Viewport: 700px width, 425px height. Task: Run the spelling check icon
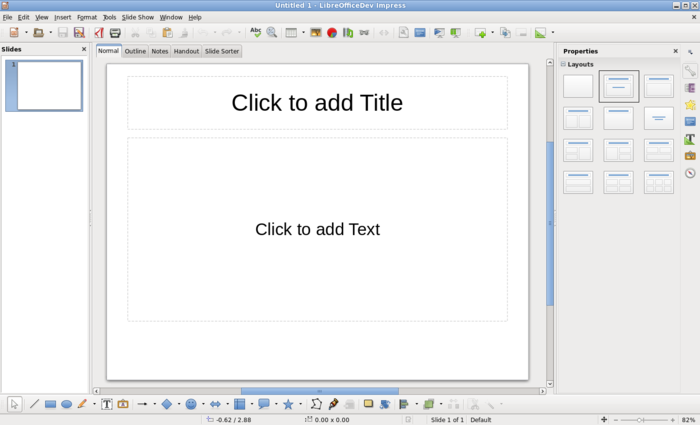(x=255, y=33)
